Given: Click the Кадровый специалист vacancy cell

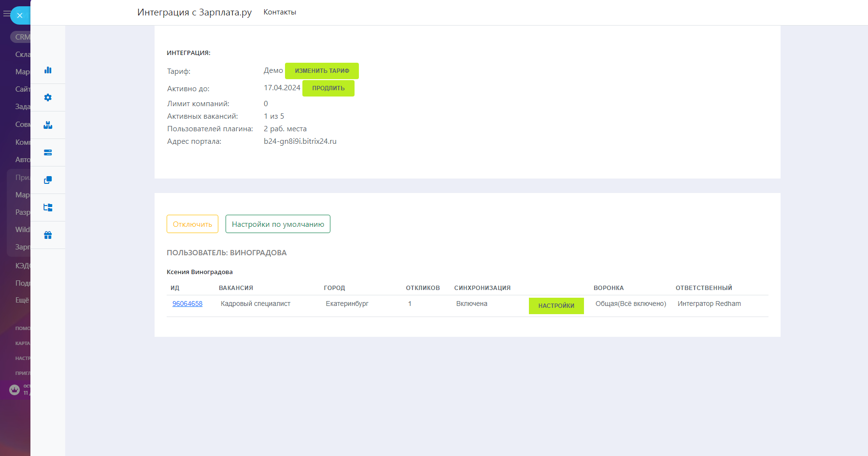Looking at the screenshot, I should coord(256,304).
